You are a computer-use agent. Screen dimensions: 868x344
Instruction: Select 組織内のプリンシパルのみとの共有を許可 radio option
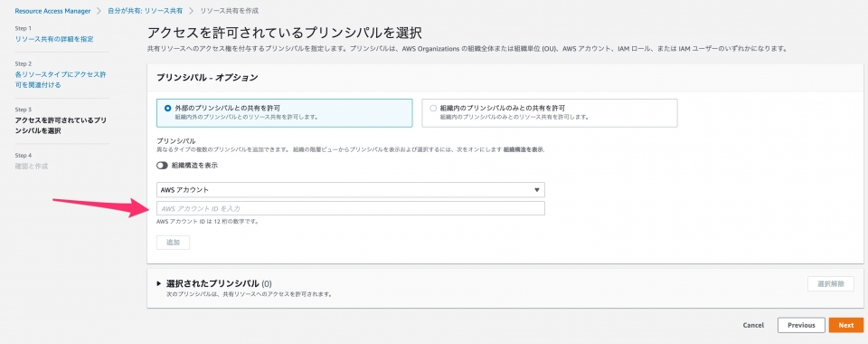coord(433,108)
